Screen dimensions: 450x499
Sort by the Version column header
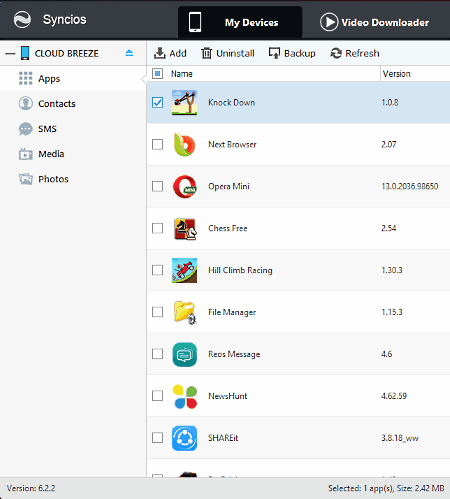(396, 74)
